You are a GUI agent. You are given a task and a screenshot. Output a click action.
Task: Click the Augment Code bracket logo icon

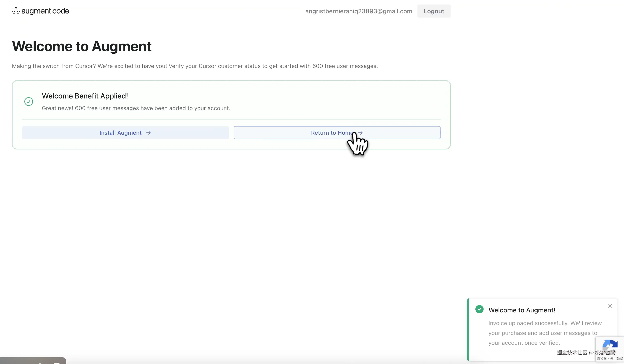pyautogui.click(x=16, y=11)
